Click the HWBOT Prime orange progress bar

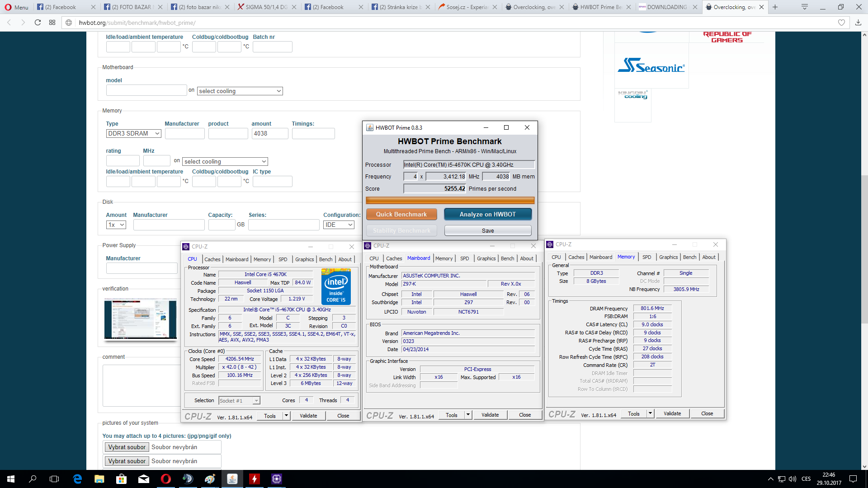450,200
